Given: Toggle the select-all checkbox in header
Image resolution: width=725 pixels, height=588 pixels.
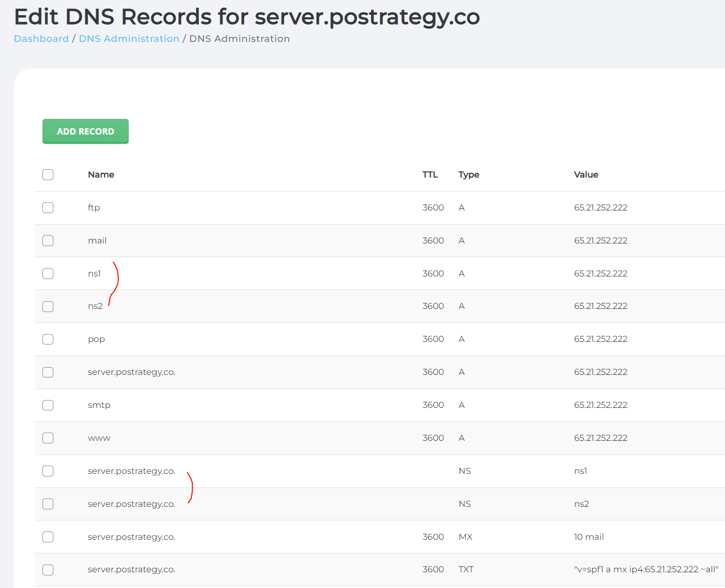Looking at the screenshot, I should (x=48, y=174).
